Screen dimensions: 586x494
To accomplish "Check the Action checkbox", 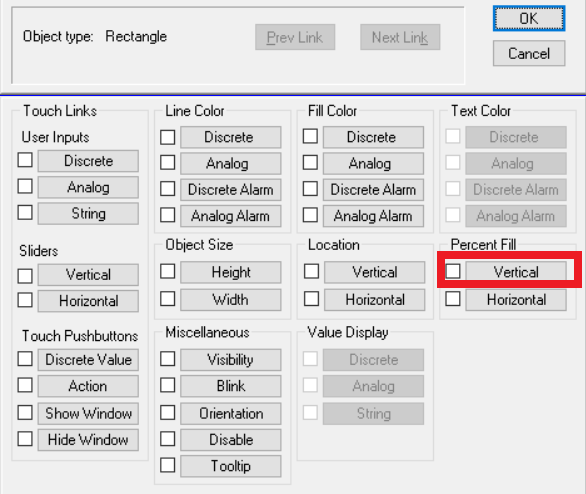I will [x=25, y=385].
